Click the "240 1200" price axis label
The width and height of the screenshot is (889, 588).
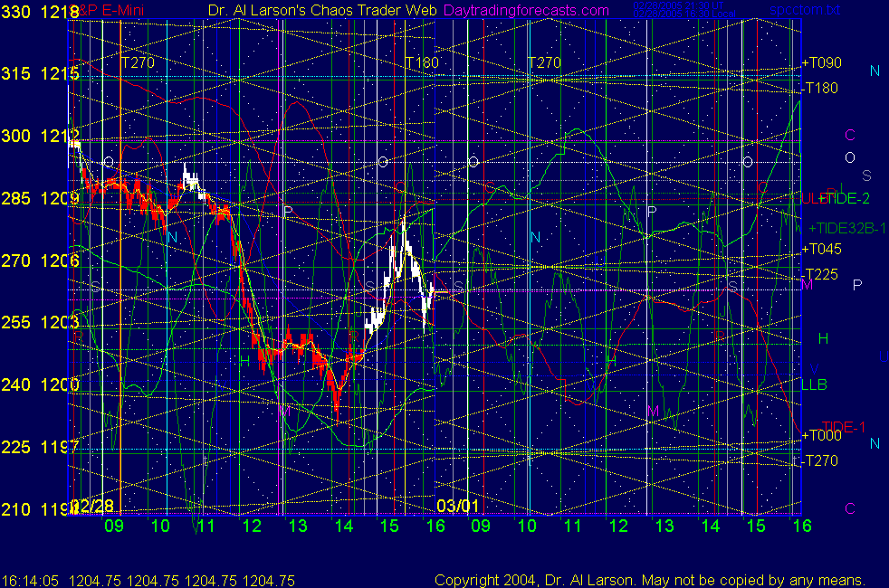40,384
